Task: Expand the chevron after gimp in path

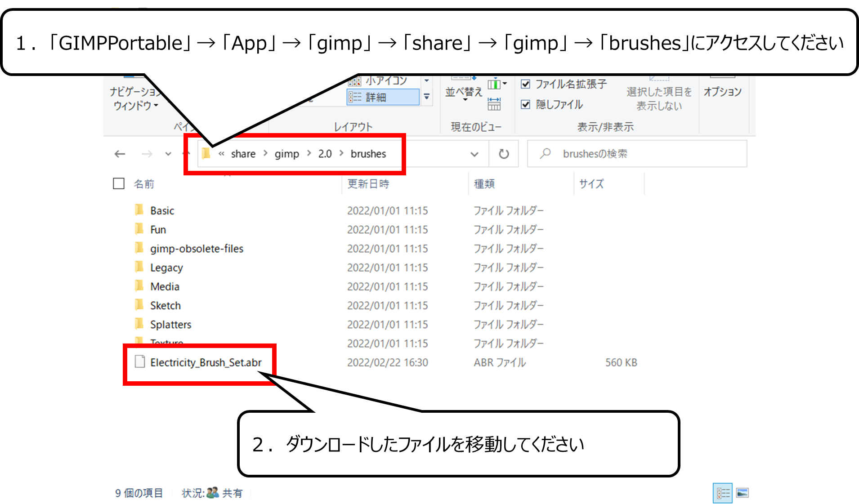Action: (x=309, y=154)
